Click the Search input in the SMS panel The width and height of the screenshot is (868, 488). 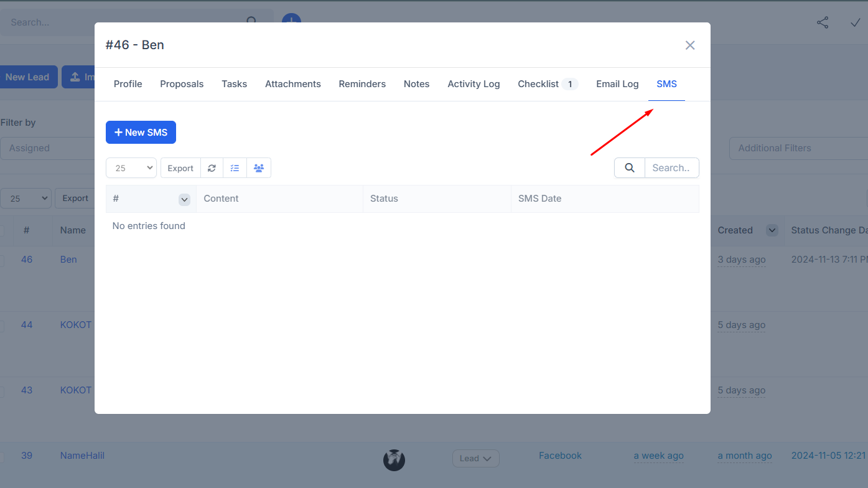click(x=672, y=167)
